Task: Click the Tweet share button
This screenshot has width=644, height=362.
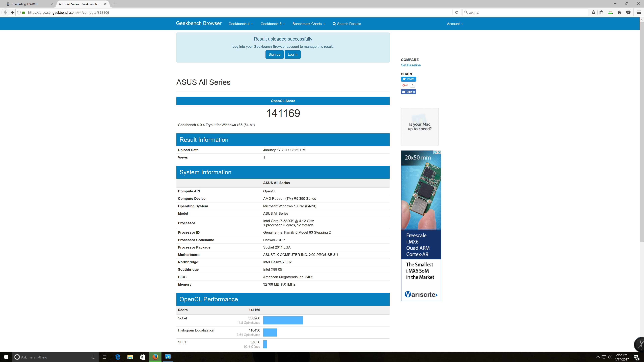Action: coord(408,79)
